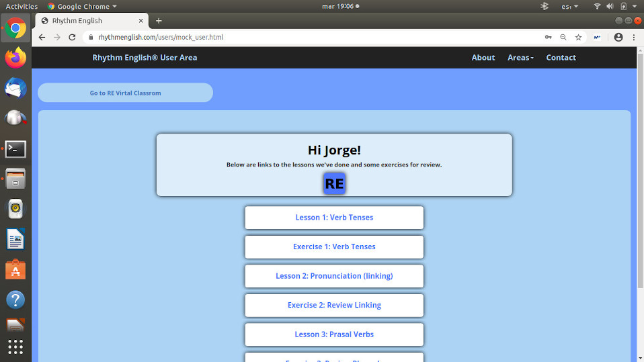Open a new browser tab
The image size is (644, 362).
[x=159, y=21]
